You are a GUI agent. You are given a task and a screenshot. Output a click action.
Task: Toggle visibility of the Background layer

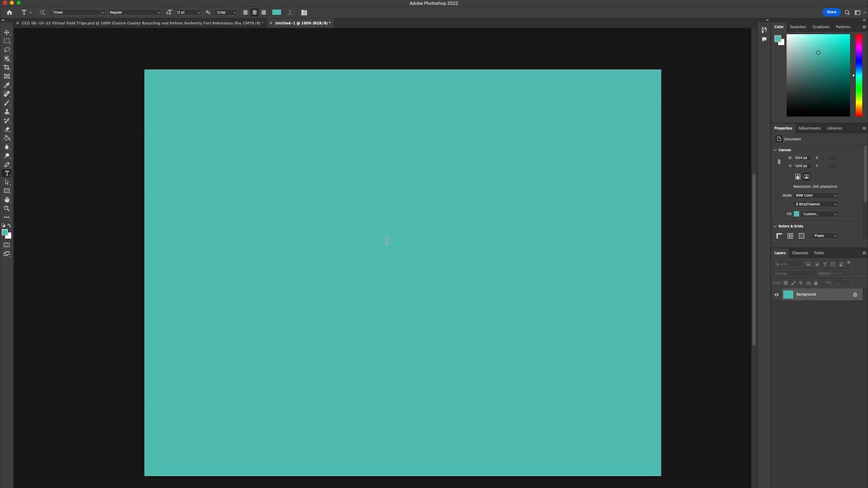777,295
